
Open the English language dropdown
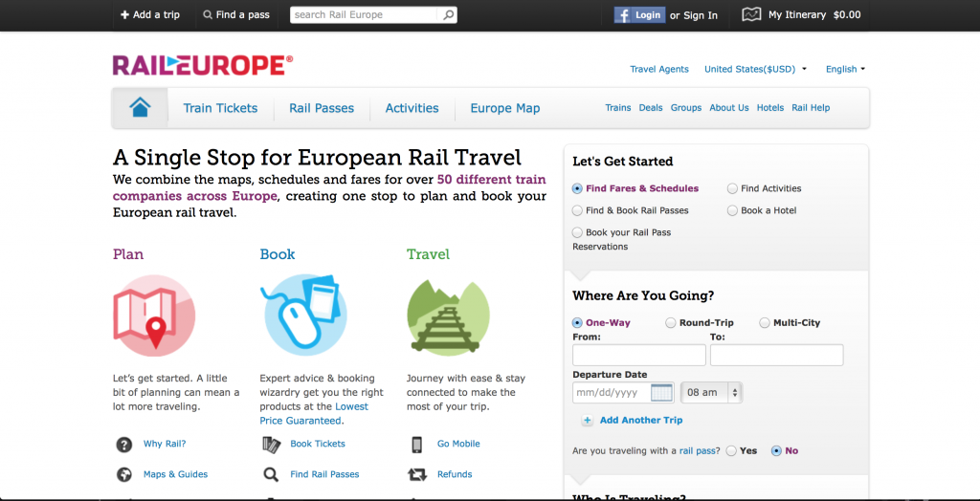pyautogui.click(x=845, y=70)
